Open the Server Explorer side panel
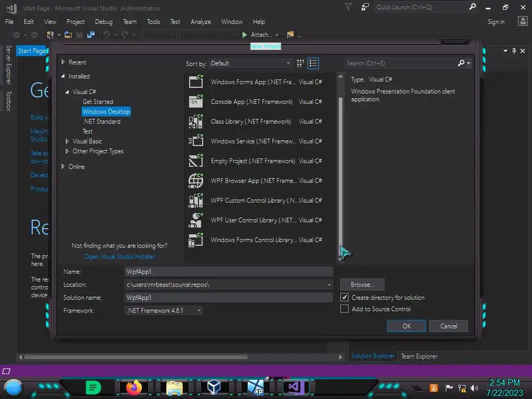The height and width of the screenshot is (399, 532). (8, 65)
